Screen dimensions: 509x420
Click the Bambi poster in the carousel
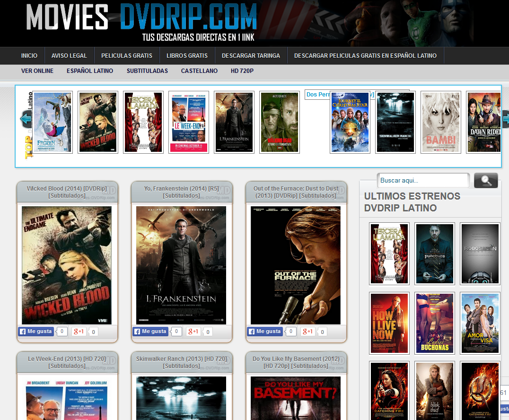[x=441, y=122]
